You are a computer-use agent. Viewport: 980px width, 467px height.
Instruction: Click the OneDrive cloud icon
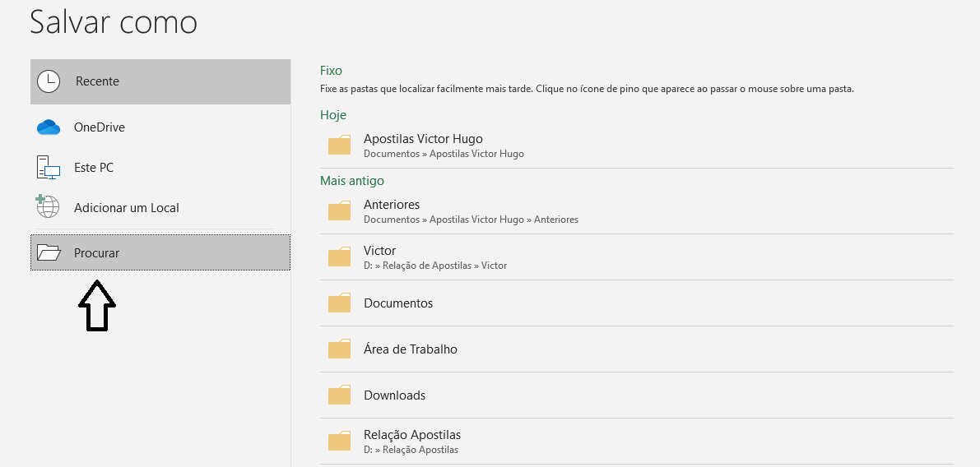coord(49,127)
